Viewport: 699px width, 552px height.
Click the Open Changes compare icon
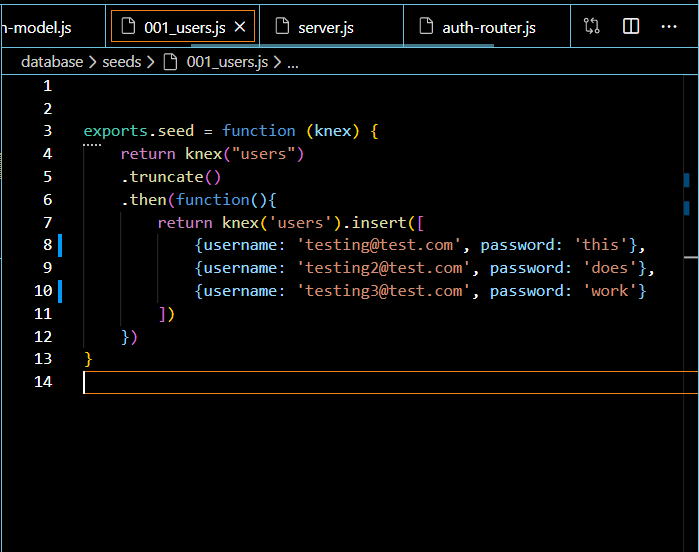coord(592,26)
